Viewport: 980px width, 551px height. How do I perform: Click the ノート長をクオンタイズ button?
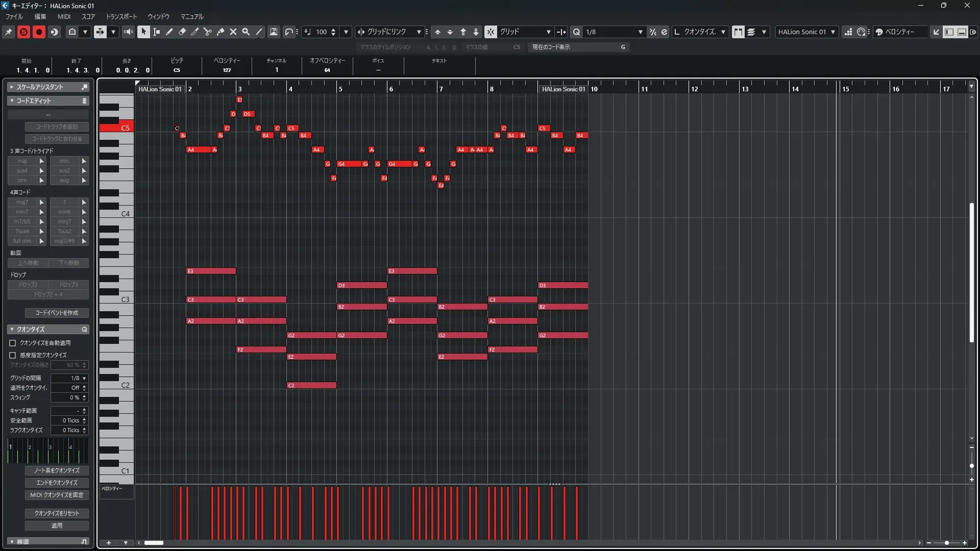(57, 470)
